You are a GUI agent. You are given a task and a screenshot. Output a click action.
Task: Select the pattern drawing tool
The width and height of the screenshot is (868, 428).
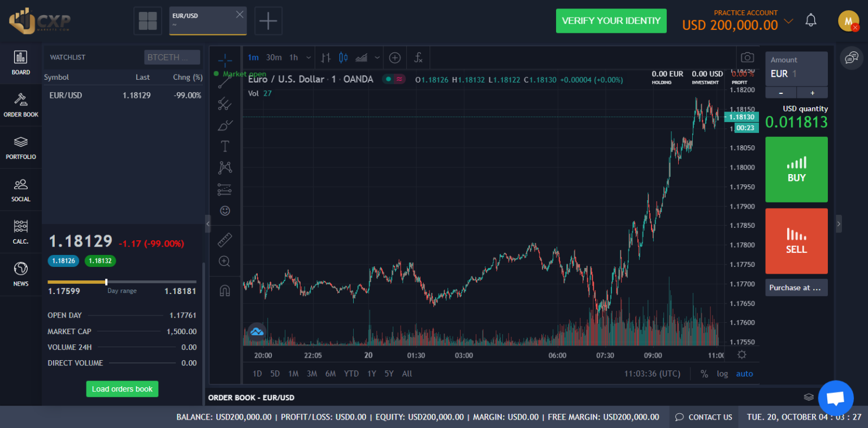(225, 167)
